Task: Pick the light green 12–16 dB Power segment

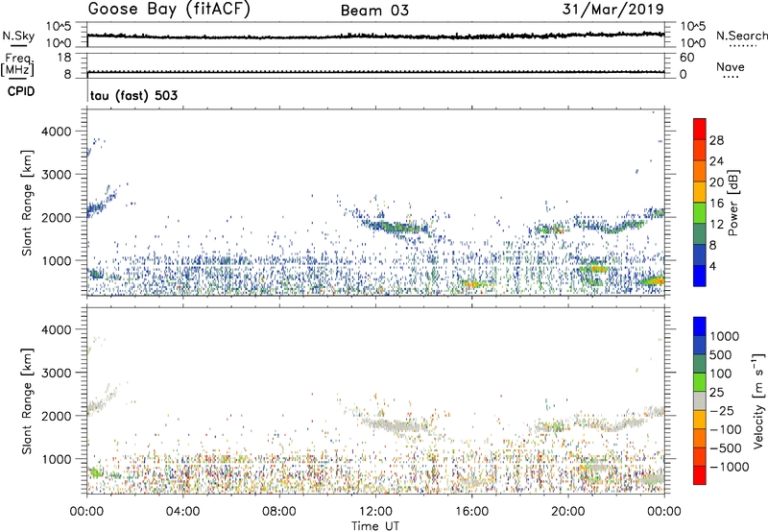Action: 700,213
